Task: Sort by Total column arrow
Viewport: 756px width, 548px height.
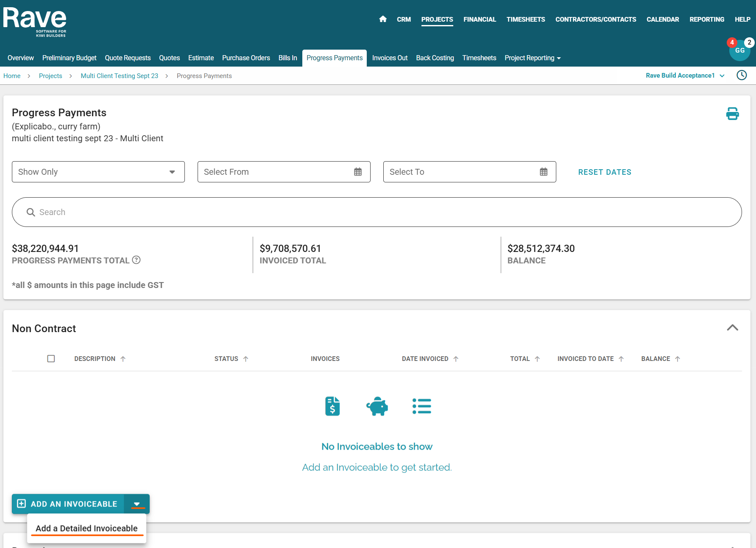Action: (537, 359)
